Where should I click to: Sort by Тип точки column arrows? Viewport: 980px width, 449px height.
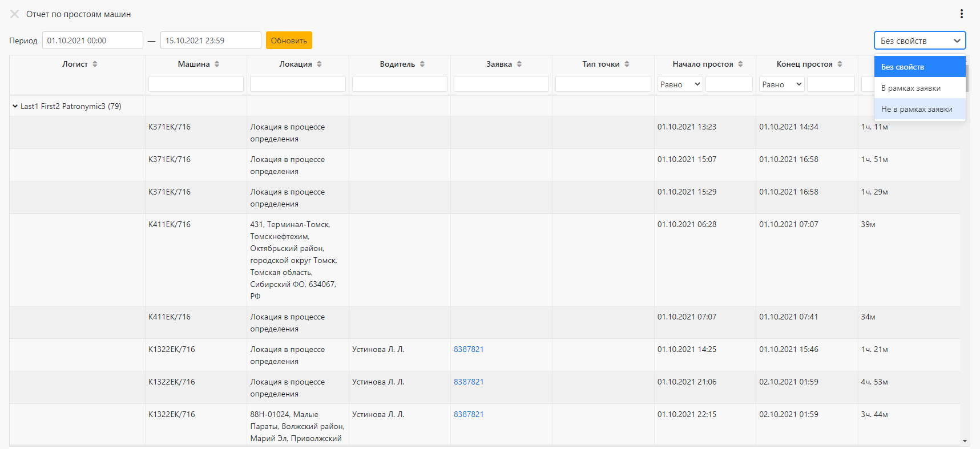627,64
